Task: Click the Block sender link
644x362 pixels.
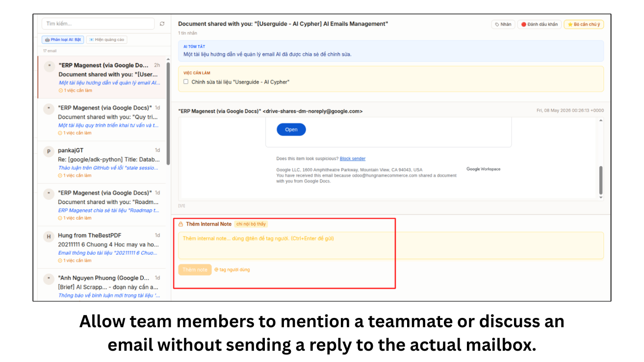Action: 353,159
